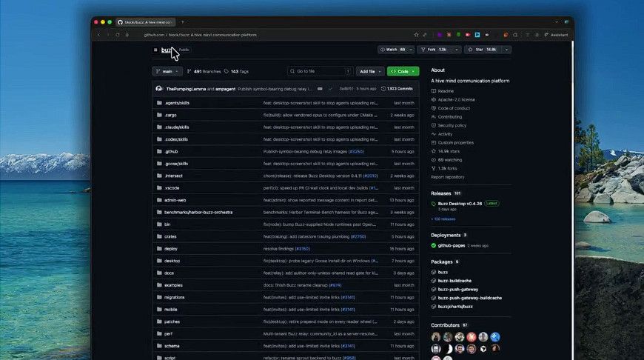Click the folder icon beside .github
Viewport: 644px width, 360px height.
tap(159, 151)
